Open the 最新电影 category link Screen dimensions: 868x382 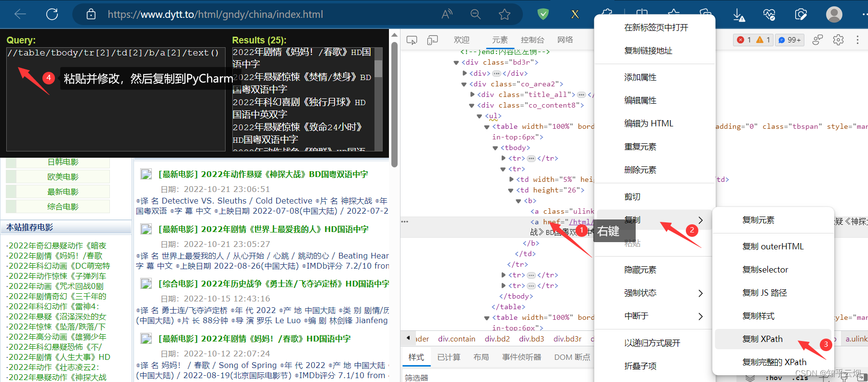[x=63, y=192]
